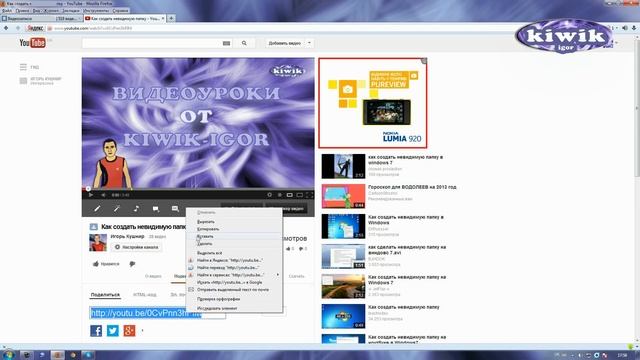Click the thumbs up Нравится button
Viewport: 640px width, 360px height.
[106, 264]
